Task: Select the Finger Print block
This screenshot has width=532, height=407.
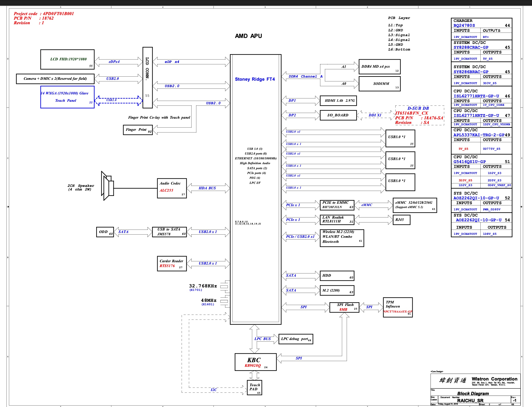Action: [x=138, y=130]
